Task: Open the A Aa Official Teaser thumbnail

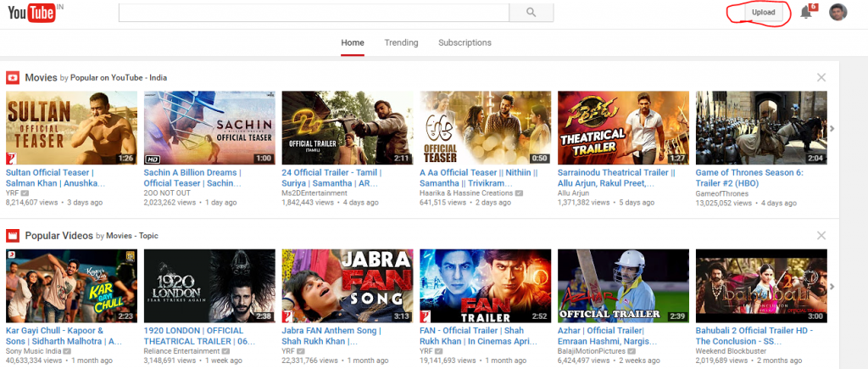Action: coord(486,128)
